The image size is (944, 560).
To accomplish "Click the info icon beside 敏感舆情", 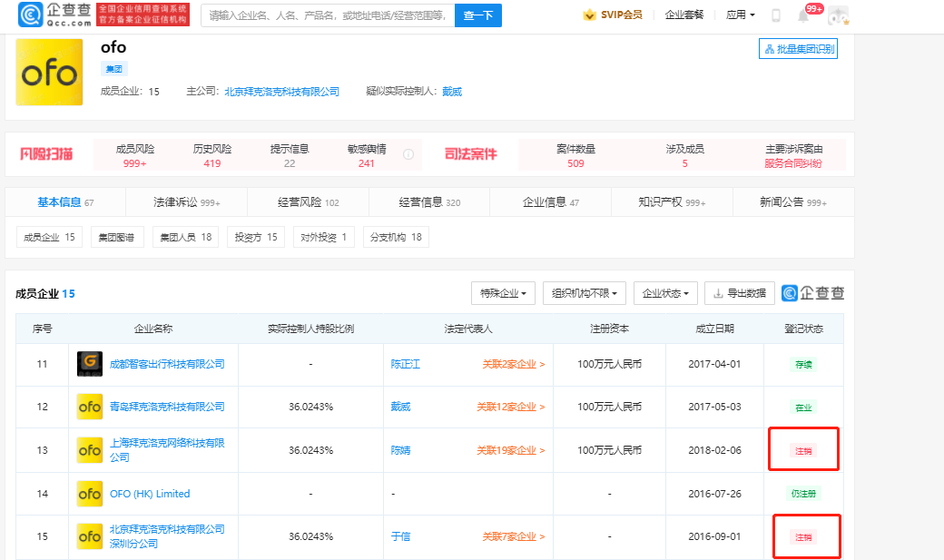I will [408, 154].
